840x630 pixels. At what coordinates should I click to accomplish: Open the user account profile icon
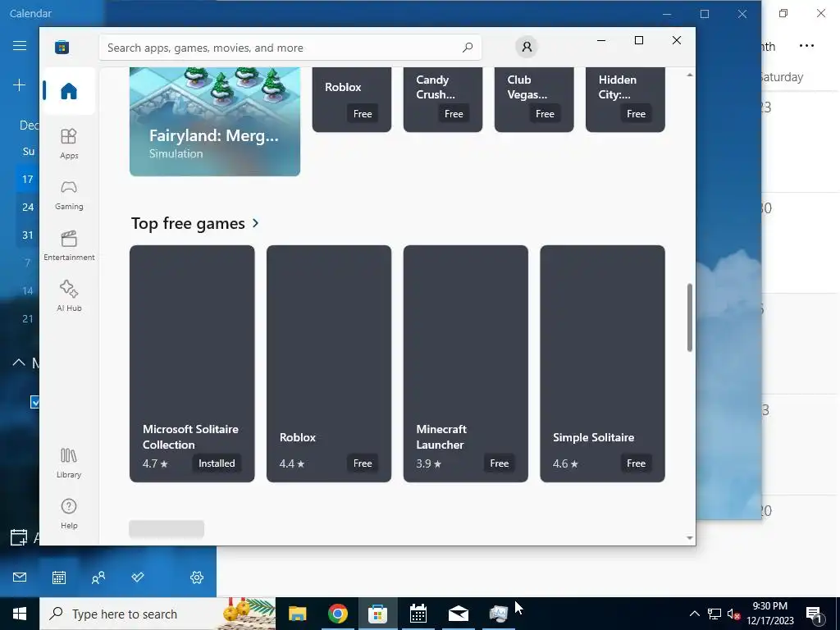click(527, 47)
